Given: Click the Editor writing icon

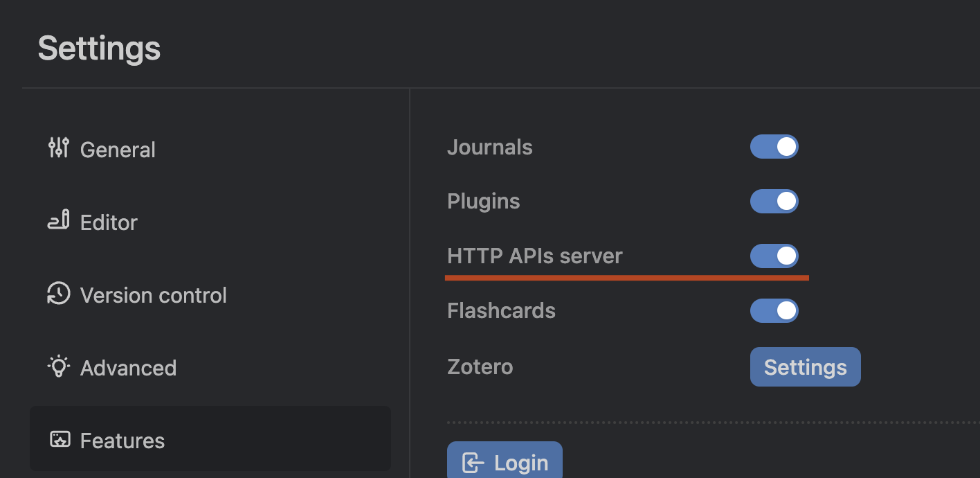Looking at the screenshot, I should coord(58,221).
